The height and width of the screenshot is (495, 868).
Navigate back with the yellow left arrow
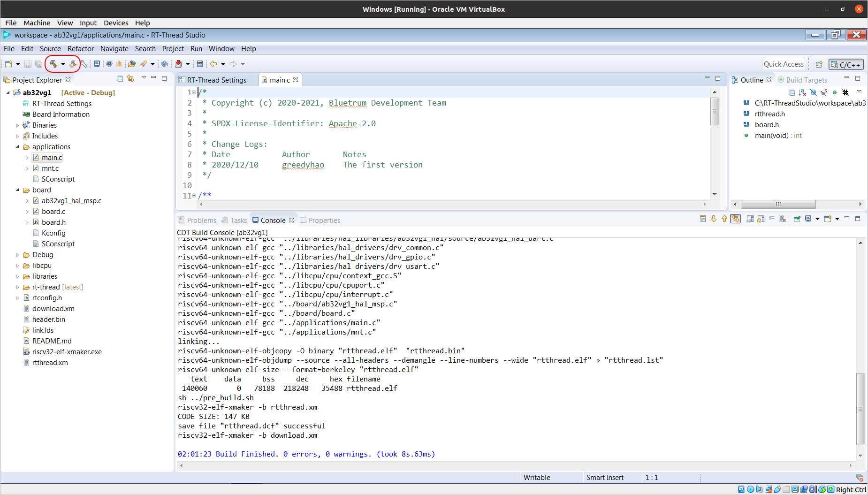(213, 64)
